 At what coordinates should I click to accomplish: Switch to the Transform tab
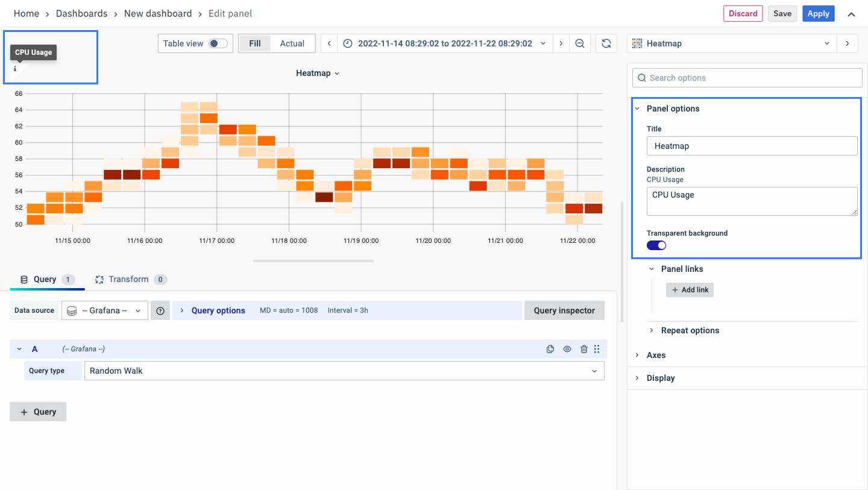[129, 280]
